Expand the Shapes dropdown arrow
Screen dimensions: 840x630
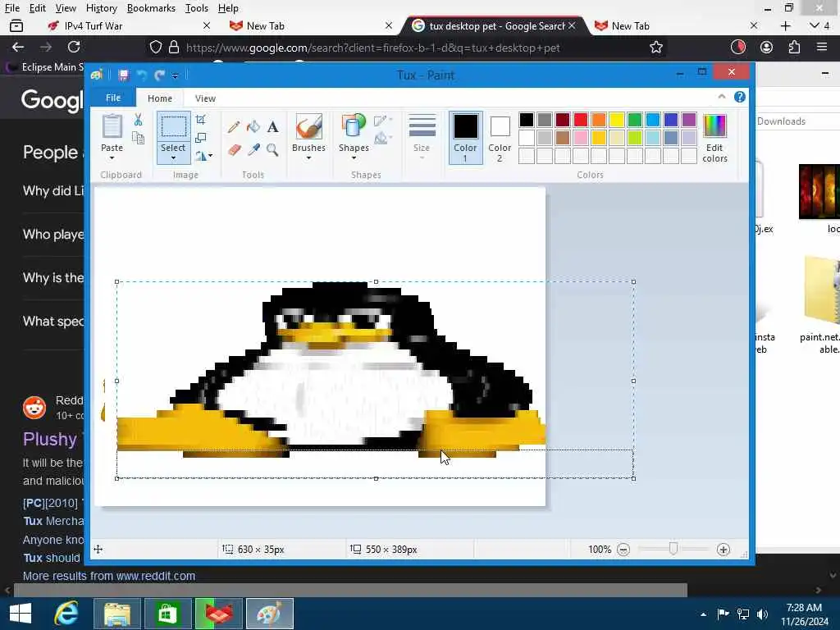354,158
